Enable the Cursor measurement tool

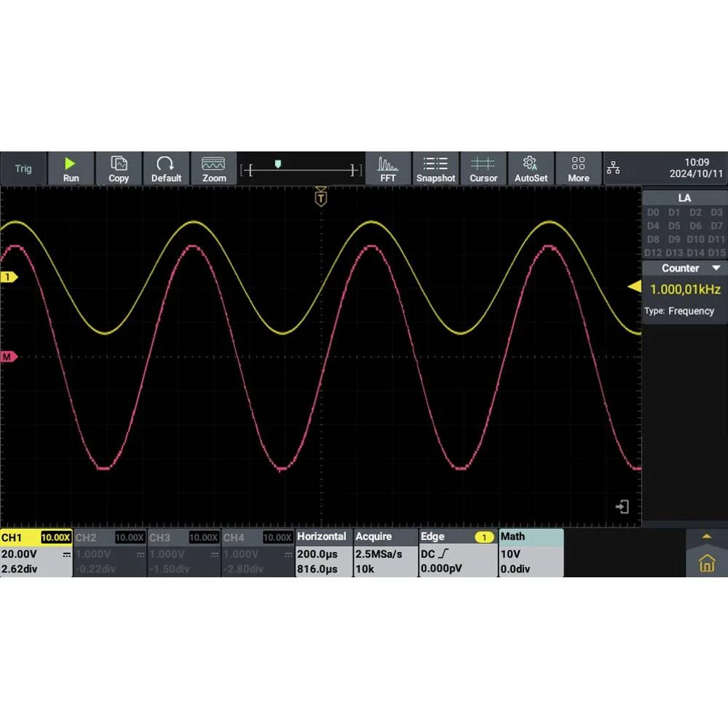click(483, 168)
